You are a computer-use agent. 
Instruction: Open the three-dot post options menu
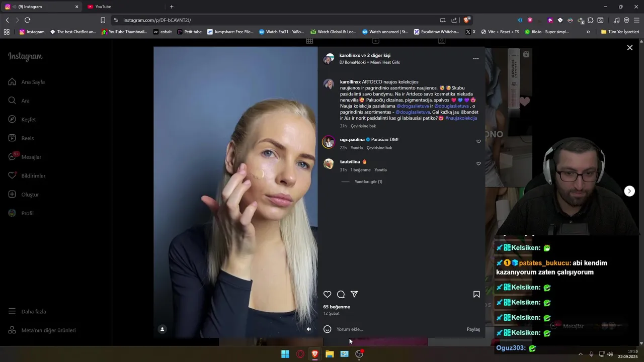point(476,59)
